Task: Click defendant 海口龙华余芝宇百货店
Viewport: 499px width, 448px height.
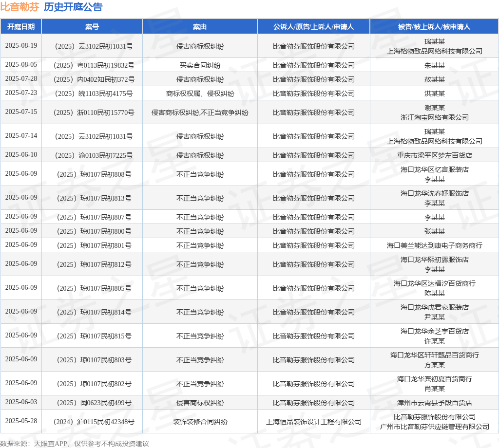Action: point(434,331)
